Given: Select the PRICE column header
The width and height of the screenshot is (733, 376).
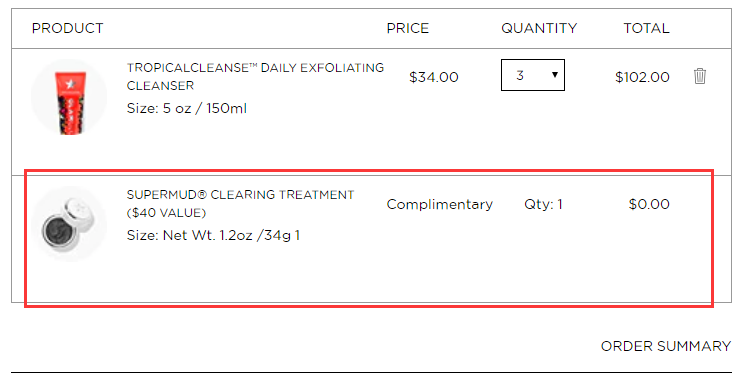Looking at the screenshot, I should [x=408, y=28].
